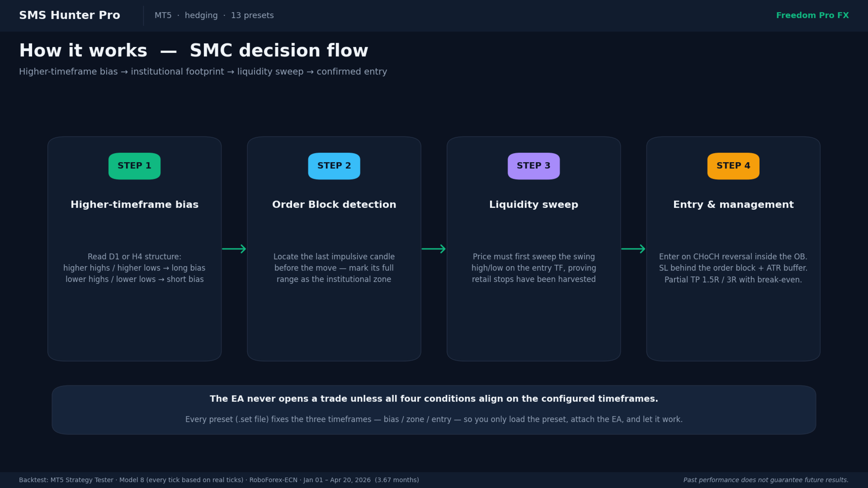
Task: Select the Entry & management card title
Action: [733, 205]
